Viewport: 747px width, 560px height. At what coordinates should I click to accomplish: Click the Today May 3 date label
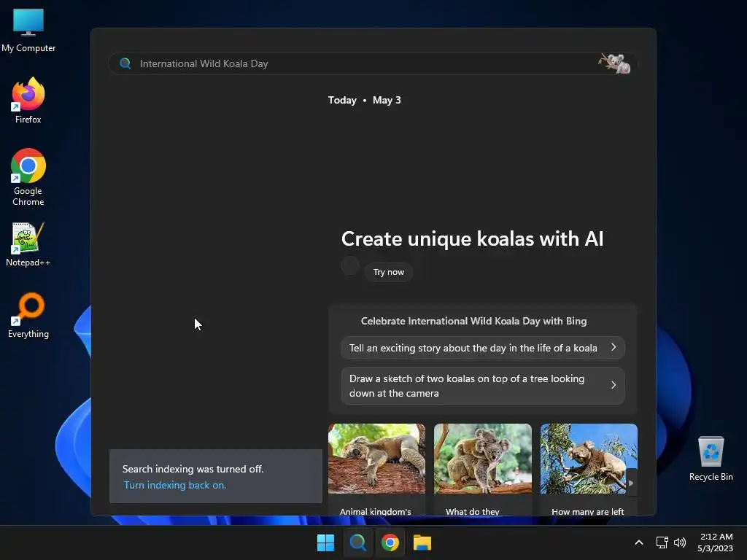[365, 100]
